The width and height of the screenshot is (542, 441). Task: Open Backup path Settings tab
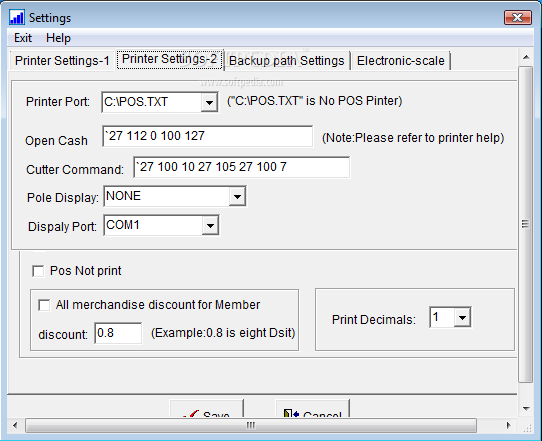point(287,60)
